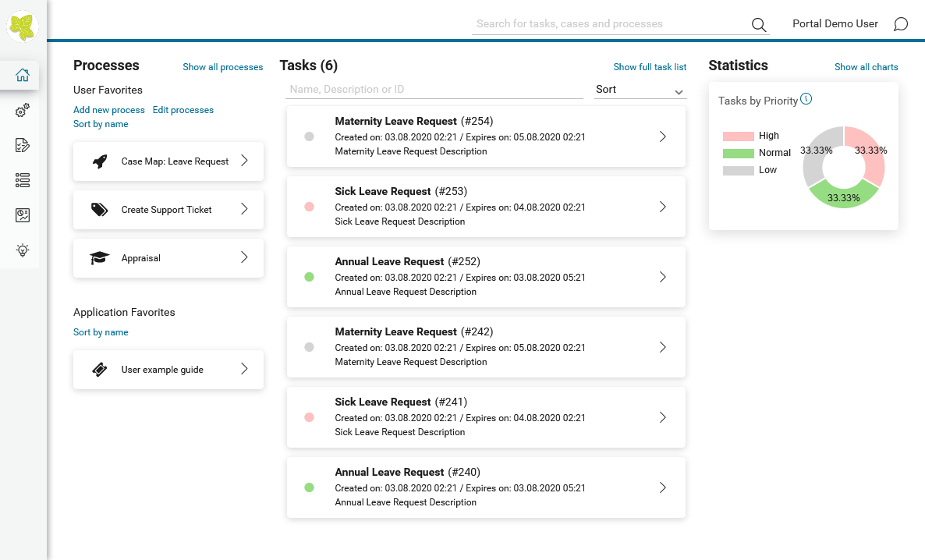Click the Show full task list link
Viewport: 925px width, 560px height.
[650, 66]
